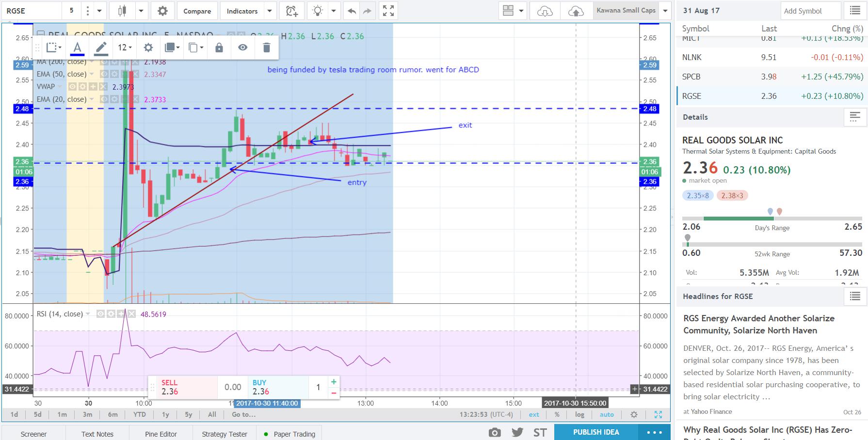This screenshot has width=868, height=440.
Task: Open the layout grid selector icon
Action: (x=508, y=11)
